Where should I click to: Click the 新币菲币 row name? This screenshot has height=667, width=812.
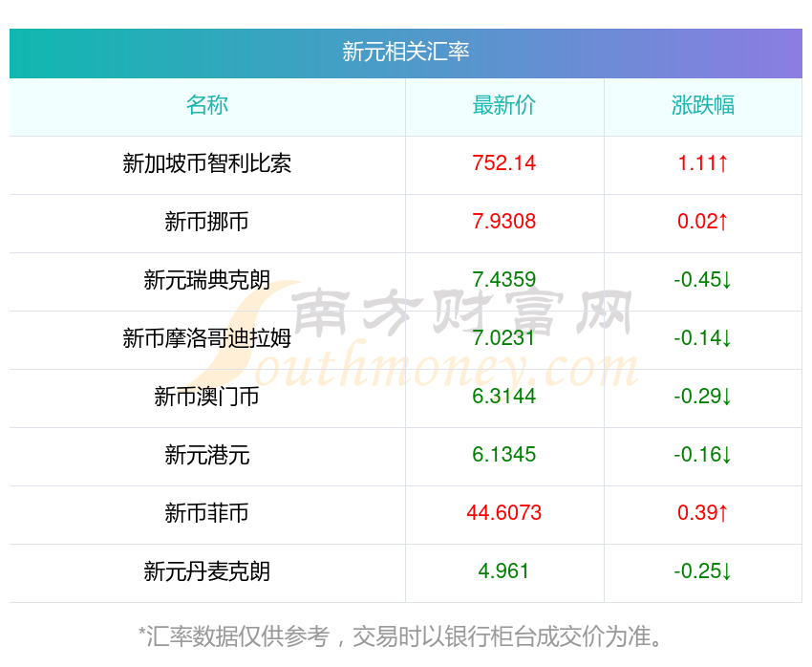207,513
